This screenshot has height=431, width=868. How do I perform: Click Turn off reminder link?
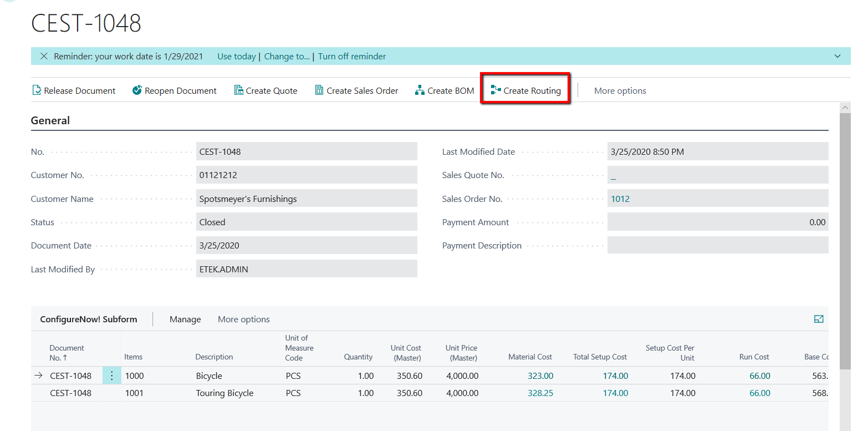click(352, 57)
